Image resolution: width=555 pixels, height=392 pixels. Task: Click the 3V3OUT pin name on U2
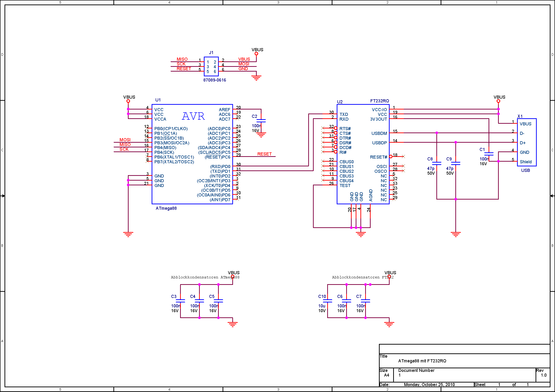(x=378, y=119)
